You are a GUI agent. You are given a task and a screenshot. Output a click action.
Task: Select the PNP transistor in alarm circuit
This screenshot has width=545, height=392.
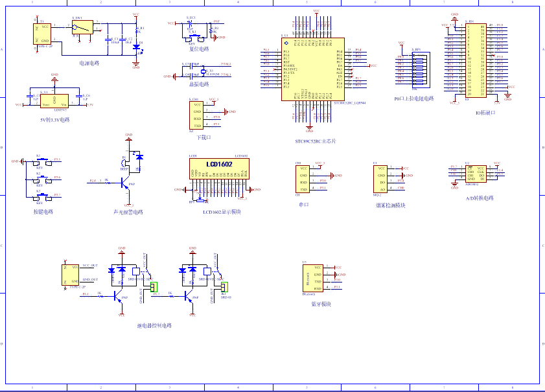pyautogui.click(x=125, y=183)
